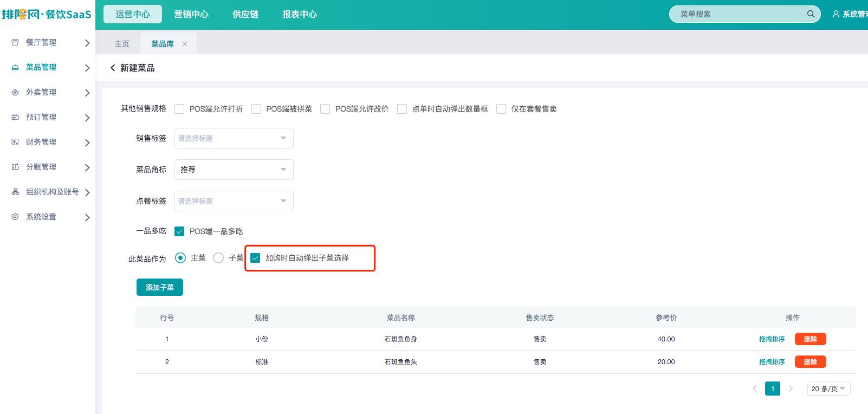Click 拖拽排序 for 石斑鱼鱼头 row

[772, 362]
